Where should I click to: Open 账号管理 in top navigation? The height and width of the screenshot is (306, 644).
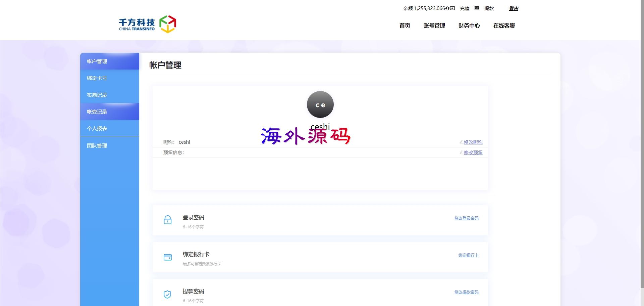(434, 26)
